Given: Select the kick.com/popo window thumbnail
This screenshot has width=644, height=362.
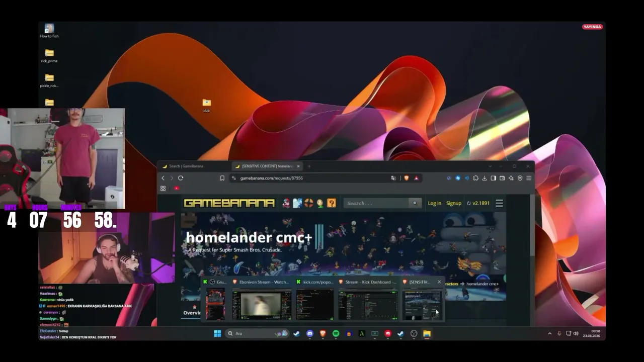Looking at the screenshot, I should [315, 304].
